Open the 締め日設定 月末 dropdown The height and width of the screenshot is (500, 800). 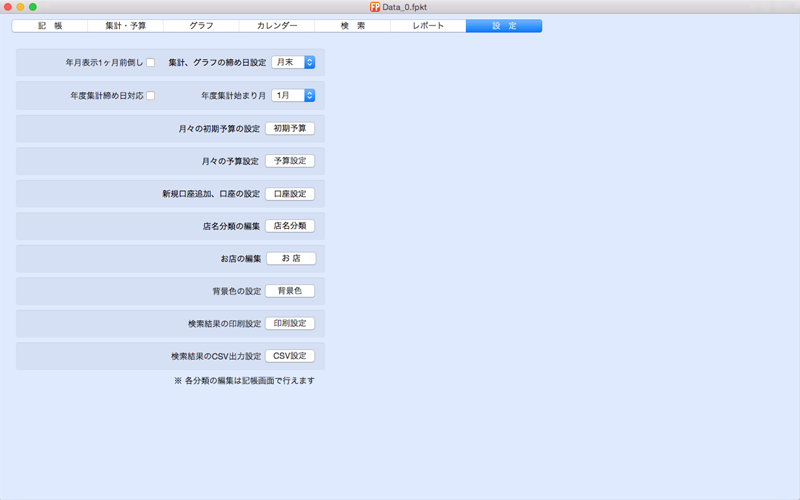coord(294,62)
